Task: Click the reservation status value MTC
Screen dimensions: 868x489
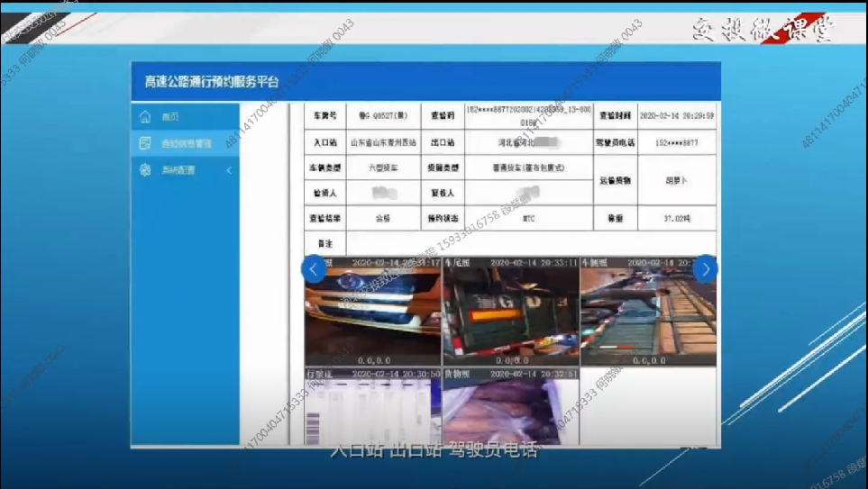Action: pyautogui.click(x=529, y=219)
